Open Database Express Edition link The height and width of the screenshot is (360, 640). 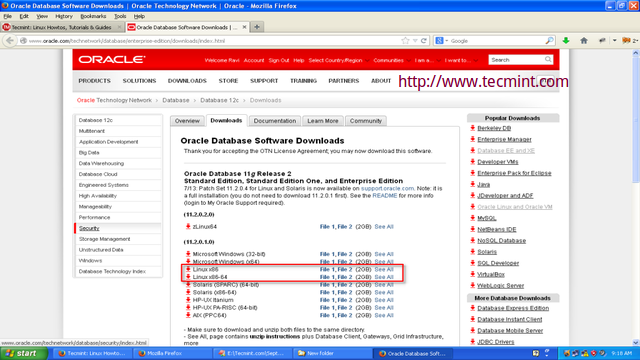coord(513,308)
